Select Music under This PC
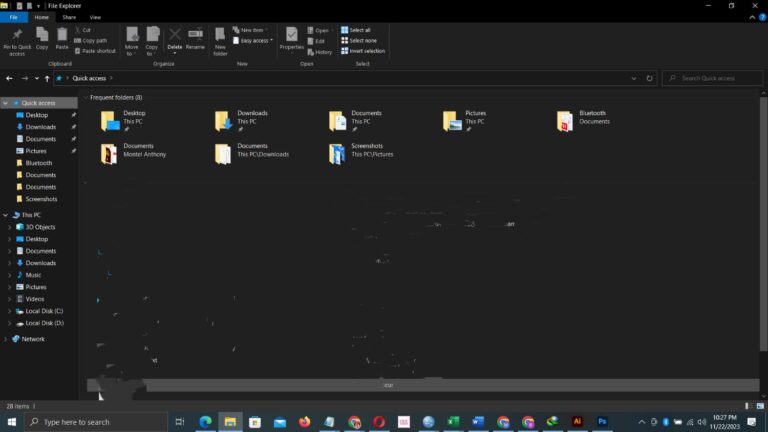 [x=33, y=275]
